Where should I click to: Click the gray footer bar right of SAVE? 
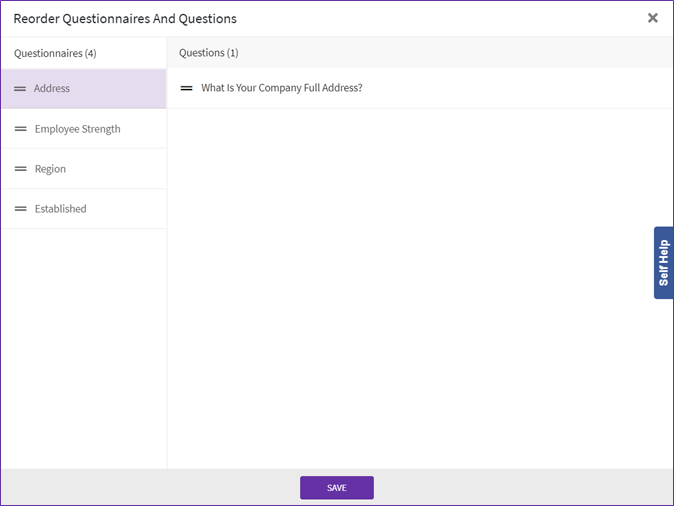[520, 488]
